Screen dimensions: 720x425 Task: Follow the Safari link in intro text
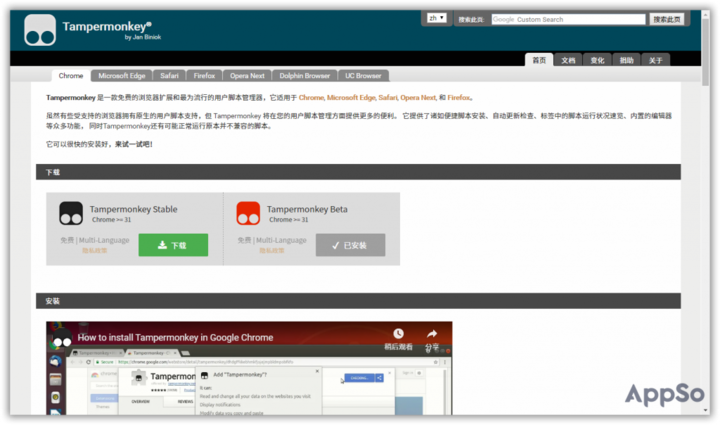click(388, 97)
